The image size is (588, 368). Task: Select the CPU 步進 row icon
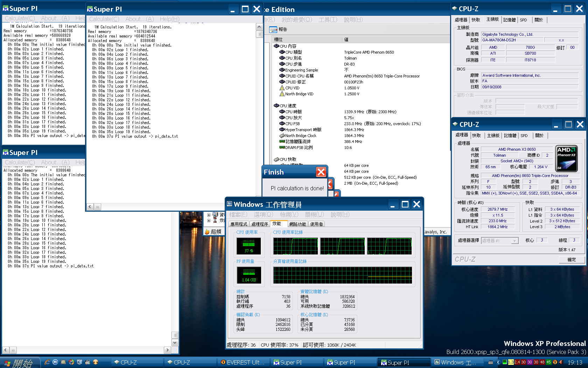pos(282,64)
